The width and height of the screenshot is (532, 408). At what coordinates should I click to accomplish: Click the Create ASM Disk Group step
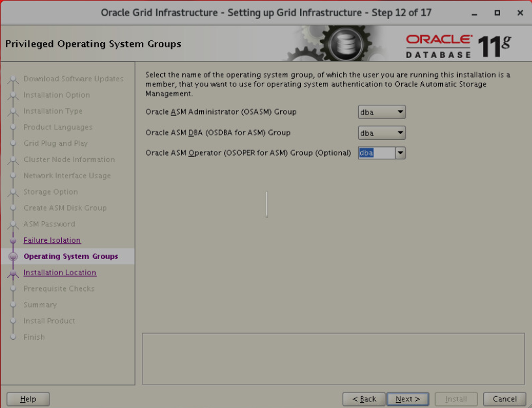[x=65, y=208]
